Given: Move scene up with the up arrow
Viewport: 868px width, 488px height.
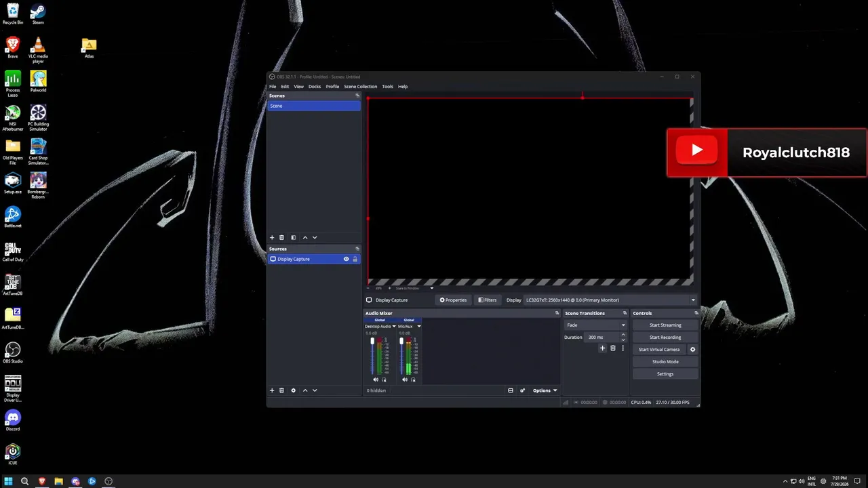Looking at the screenshot, I should 305,237.
